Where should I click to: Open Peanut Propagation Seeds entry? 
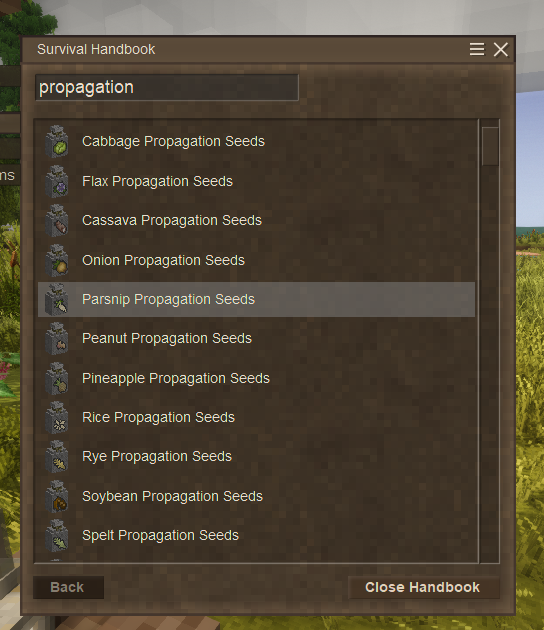click(256, 338)
